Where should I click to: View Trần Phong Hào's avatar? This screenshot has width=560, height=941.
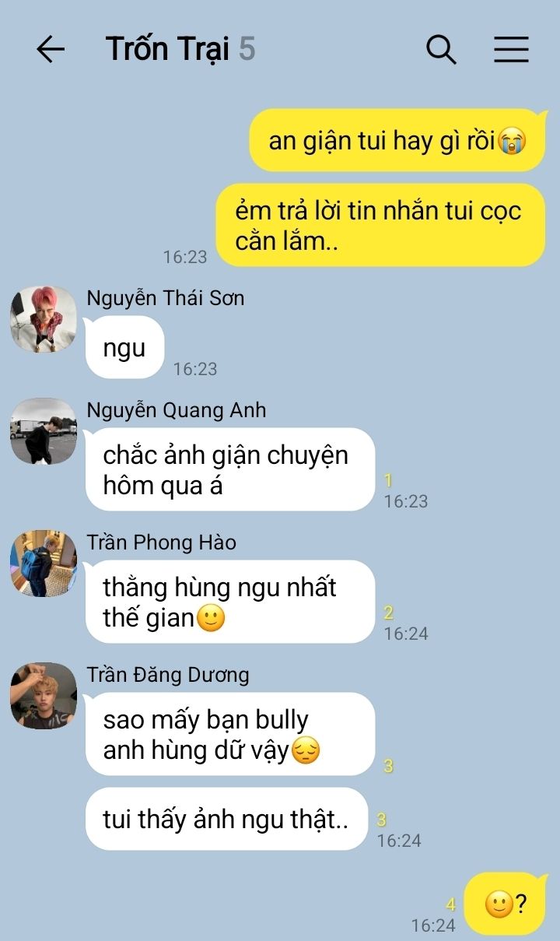44,564
